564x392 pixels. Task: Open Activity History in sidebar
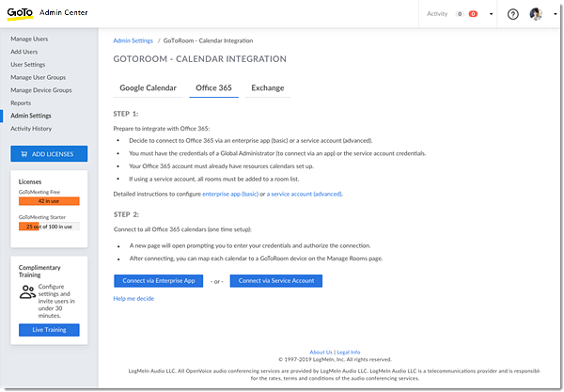point(31,129)
